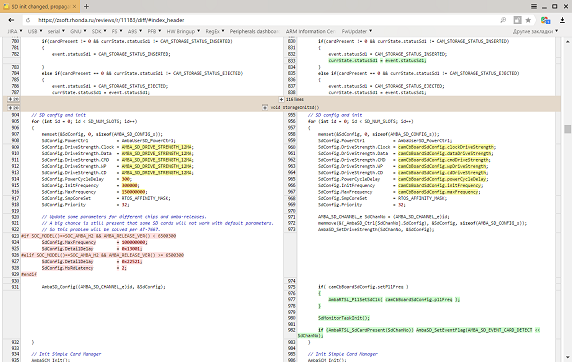572x362 pixels.
Task: Open the 'Другие закладки' bookmarks folder
Action: (x=536, y=31)
